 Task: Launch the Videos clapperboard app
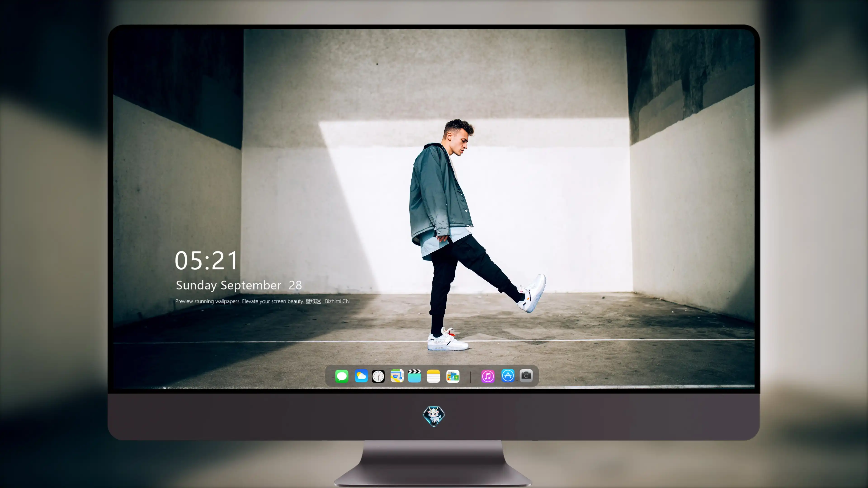415,376
